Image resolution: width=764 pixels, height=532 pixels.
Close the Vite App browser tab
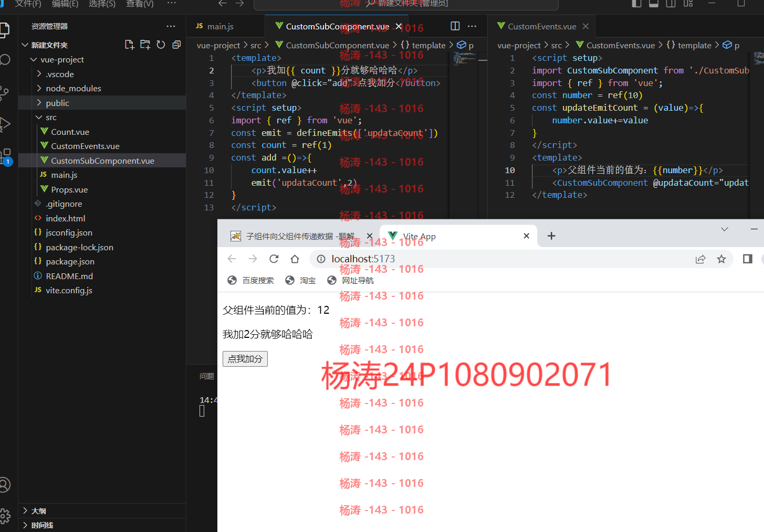coord(526,236)
